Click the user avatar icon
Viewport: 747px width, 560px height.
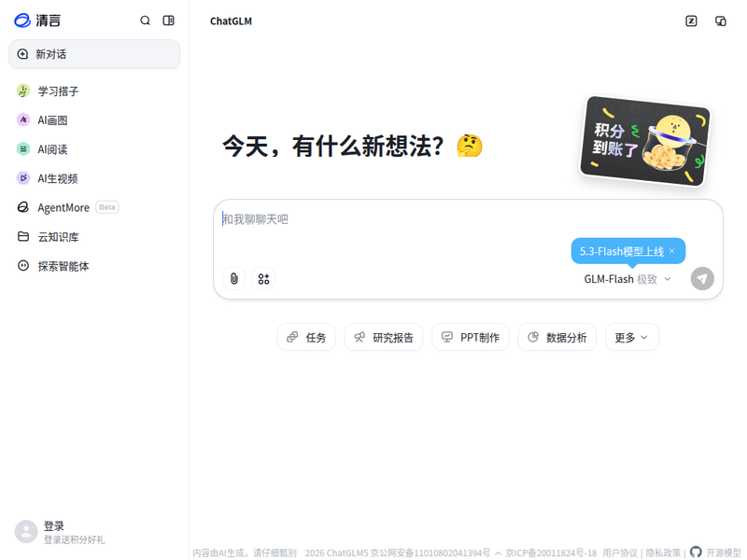(x=26, y=531)
